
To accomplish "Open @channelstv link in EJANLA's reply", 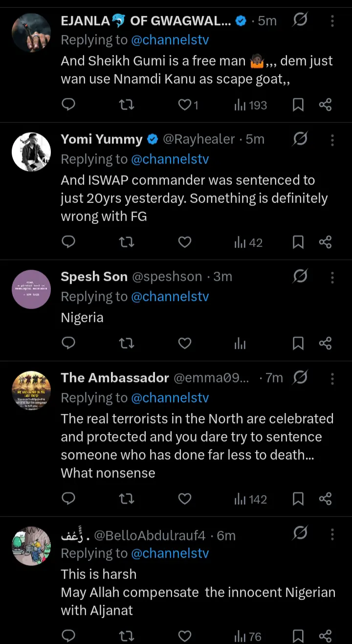I will pyautogui.click(x=170, y=40).
